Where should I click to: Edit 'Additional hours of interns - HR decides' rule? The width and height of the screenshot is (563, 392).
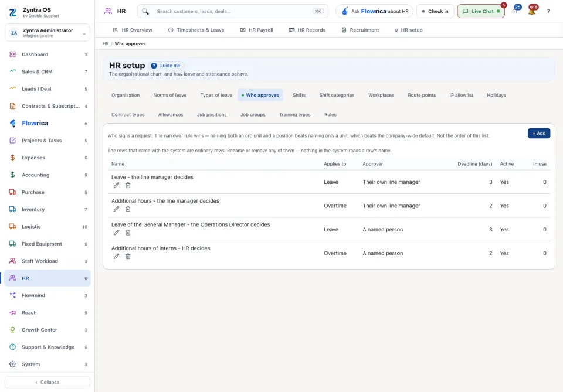116,256
